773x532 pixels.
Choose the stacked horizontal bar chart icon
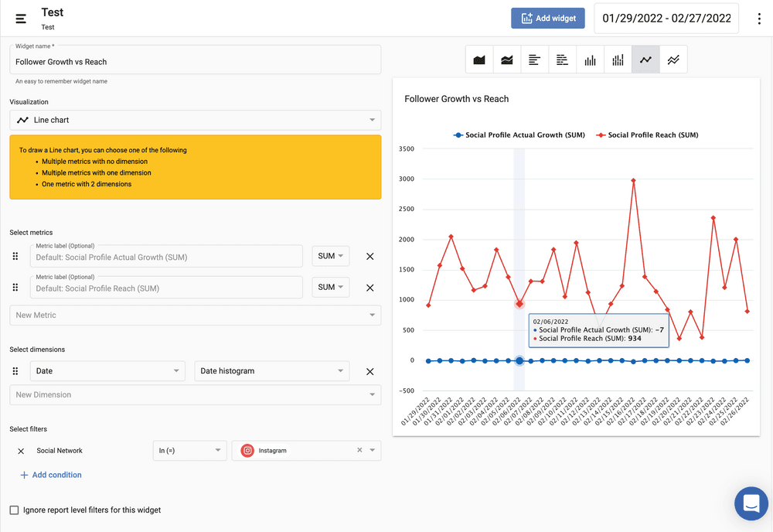[x=563, y=60]
